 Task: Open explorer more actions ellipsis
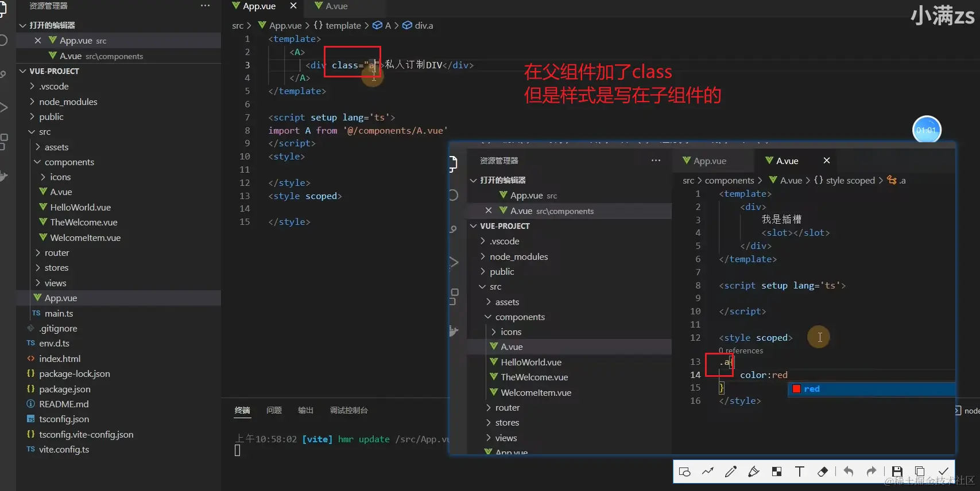click(x=205, y=6)
